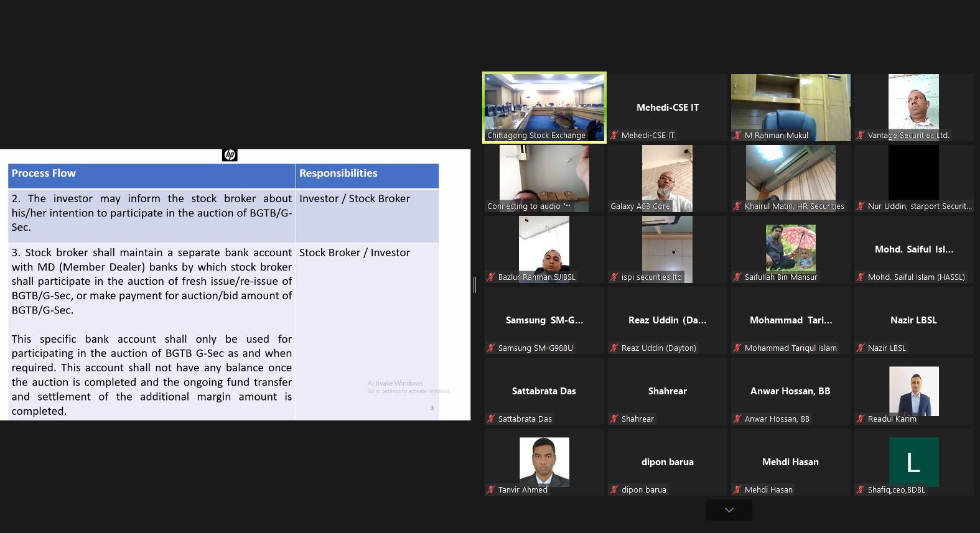The height and width of the screenshot is (533, 980).
Task: Click muted mic icon beside M Rahman Mukul
Action: (738, 135)
